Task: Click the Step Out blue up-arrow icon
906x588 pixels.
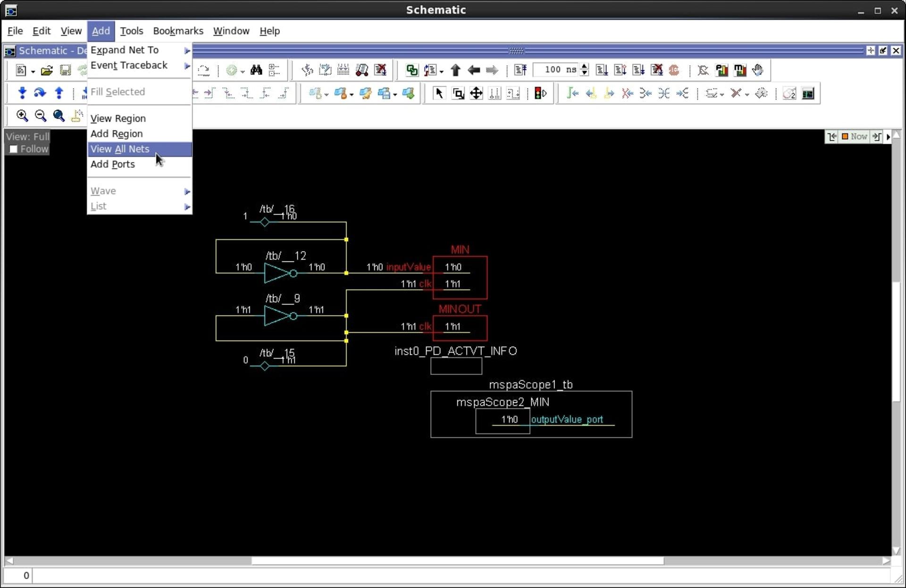Action: (x=59, y=93)
